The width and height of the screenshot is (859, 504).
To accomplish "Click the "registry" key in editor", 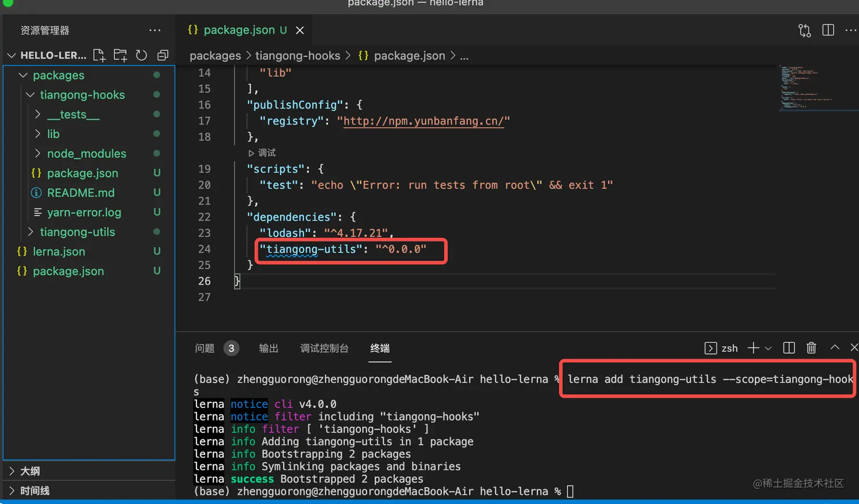I will [292, 121].
